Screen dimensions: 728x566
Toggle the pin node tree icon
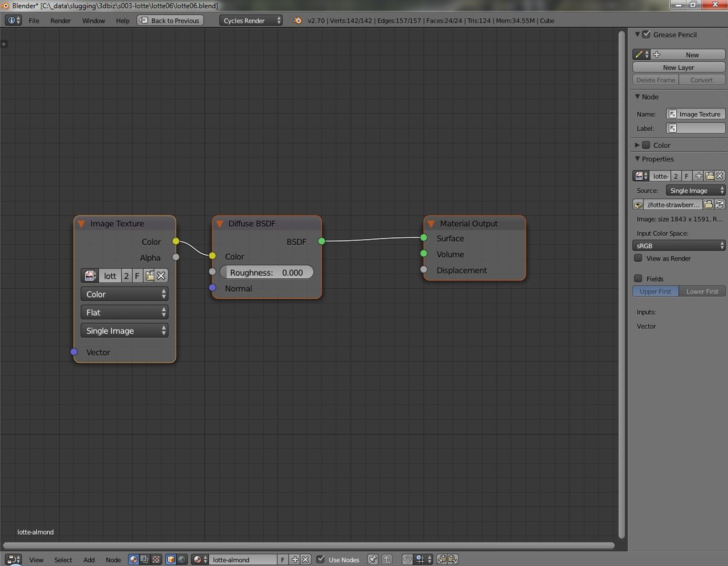click(372, 559)
